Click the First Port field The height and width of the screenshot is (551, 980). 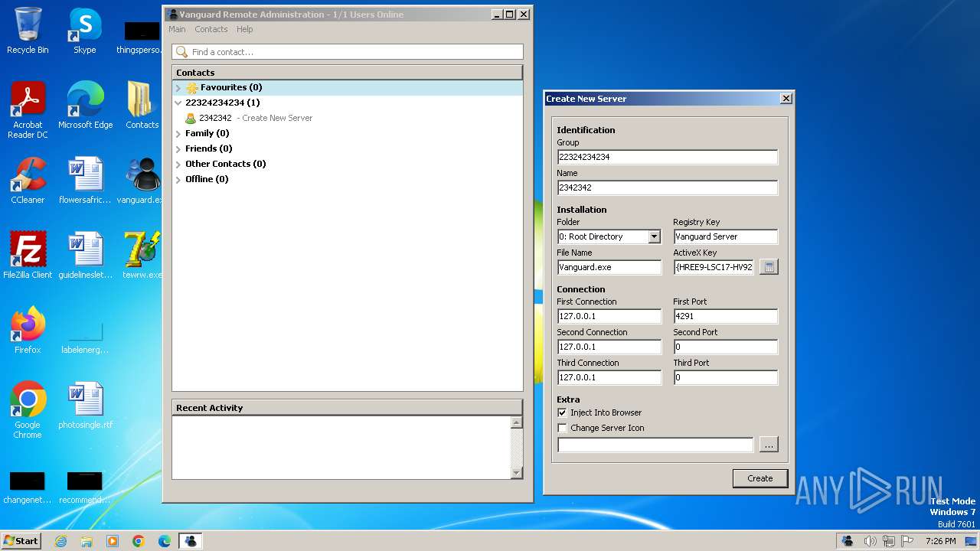click(726, 316)
